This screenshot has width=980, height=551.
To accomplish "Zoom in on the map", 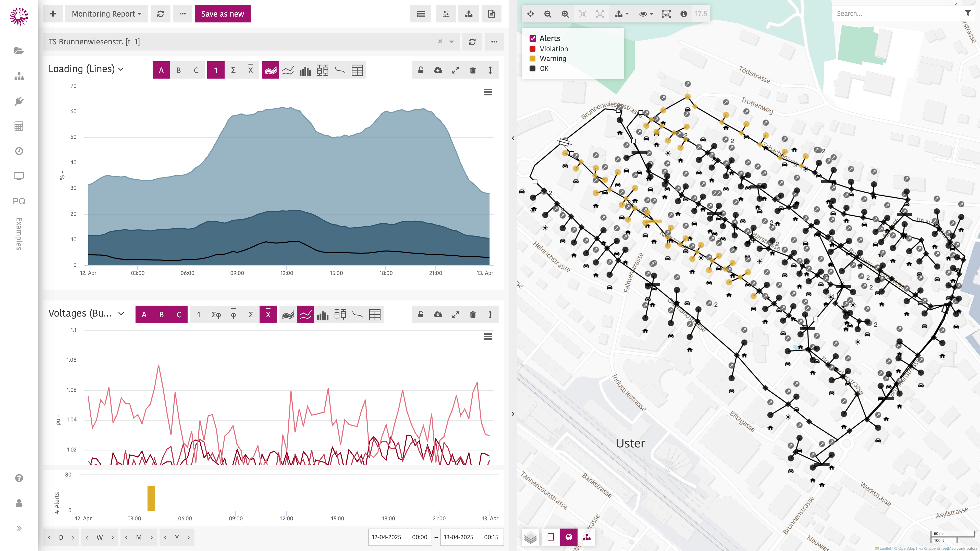I will click(x=565, y=14).
